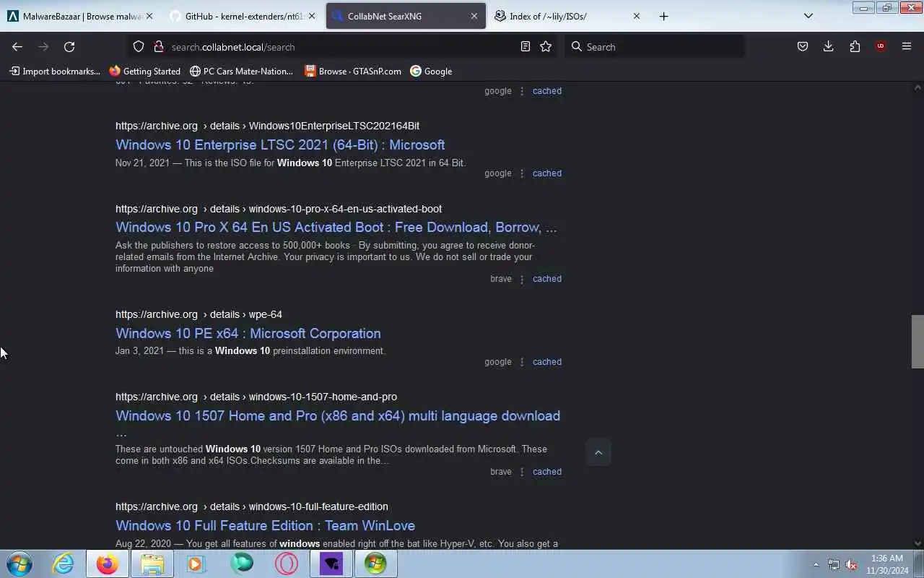Click the address bar showing search.collabnet.local

(x=343, y=46)
